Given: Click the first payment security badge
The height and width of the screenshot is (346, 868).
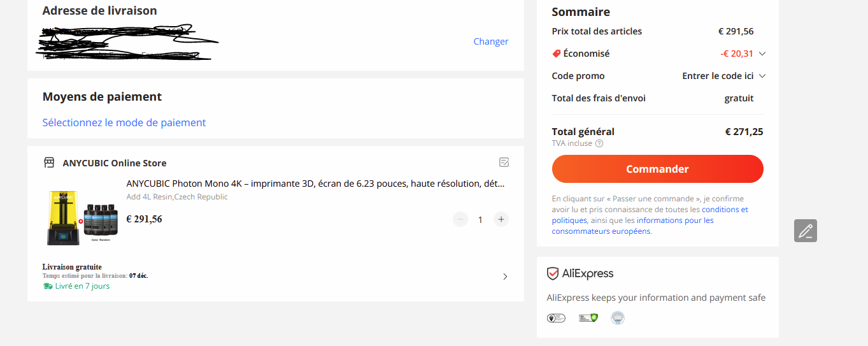Looking at the screenshot, I should [556, 317].
